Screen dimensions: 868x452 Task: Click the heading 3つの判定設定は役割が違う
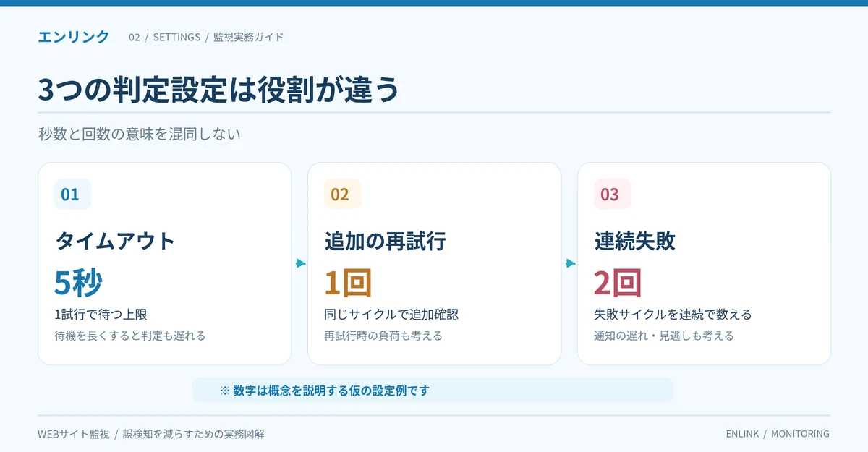pyautogui.click(x=218, y=90)
